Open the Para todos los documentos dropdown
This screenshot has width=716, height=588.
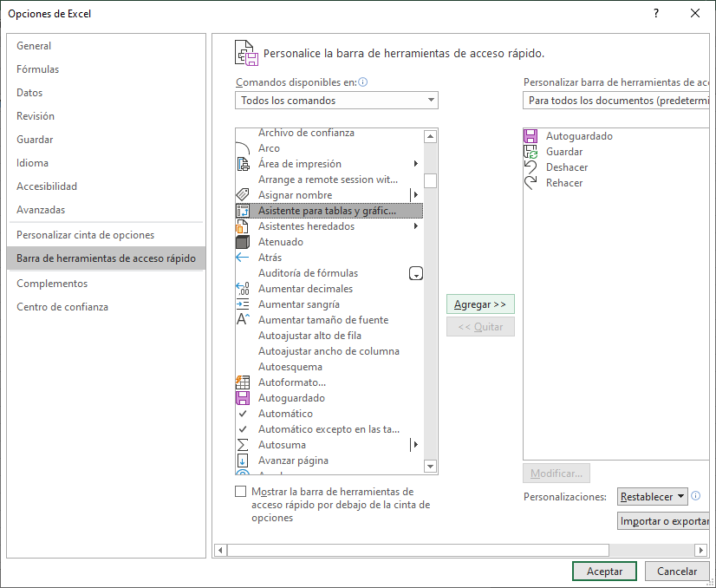click(x=616, y=101)
